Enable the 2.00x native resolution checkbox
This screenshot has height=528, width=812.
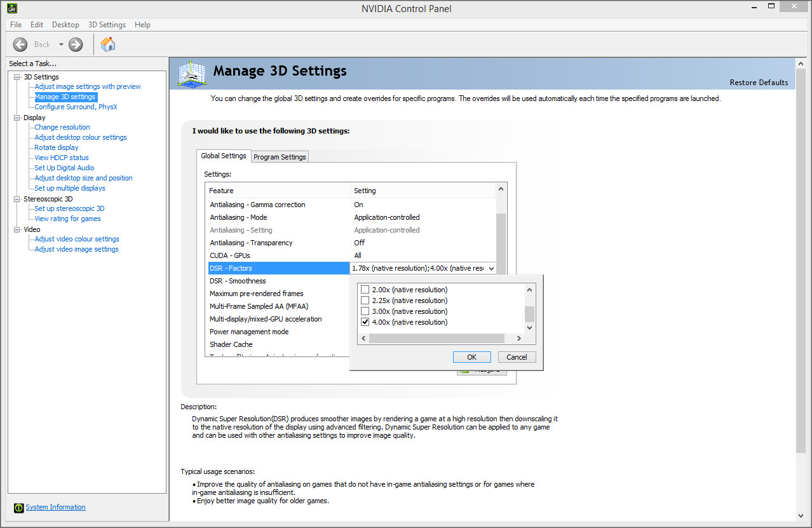tap(365, 290)
